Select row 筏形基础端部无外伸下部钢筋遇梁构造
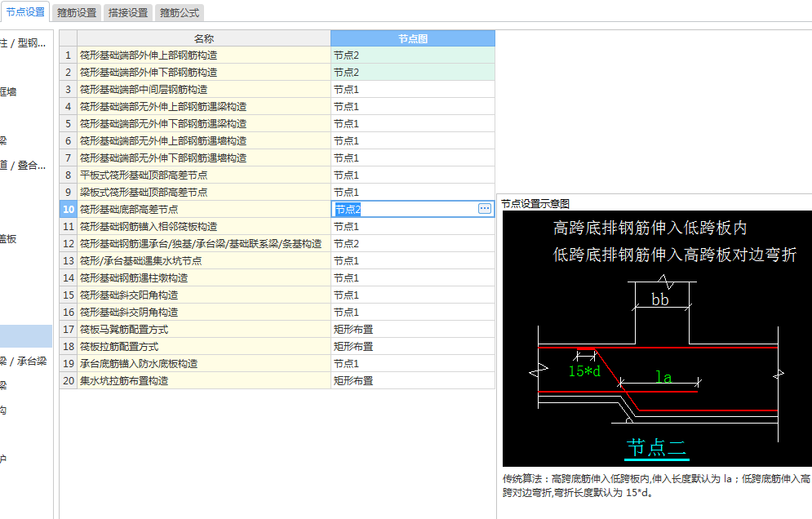Screen dimensions: 812x519 tap(204, 124)
